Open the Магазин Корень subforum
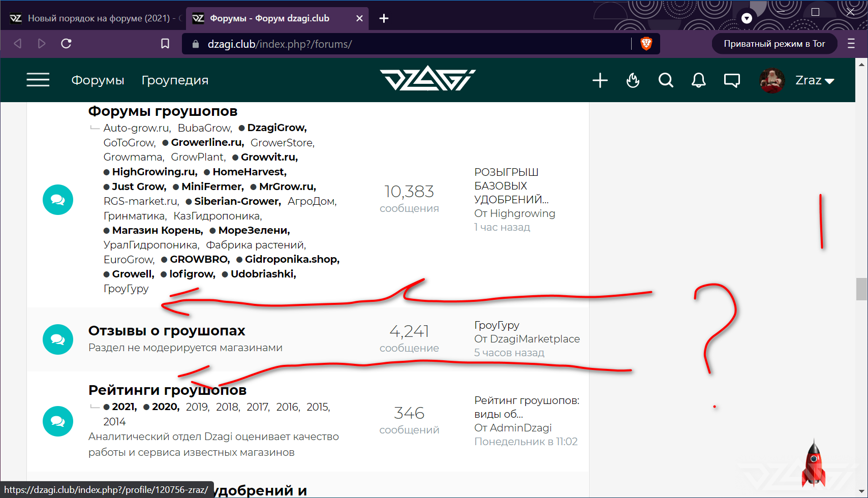The height and width of the screenshot is (498, 868). tap(158, 230)
